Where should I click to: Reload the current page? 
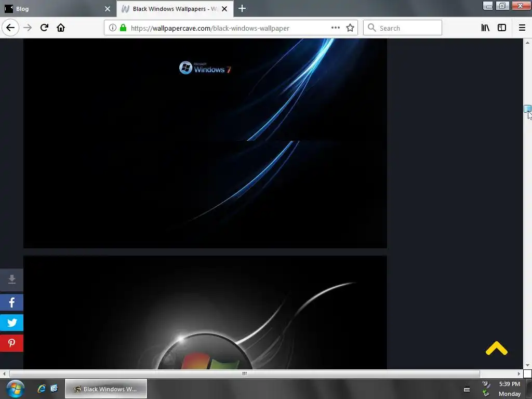[x=44, y=28]
